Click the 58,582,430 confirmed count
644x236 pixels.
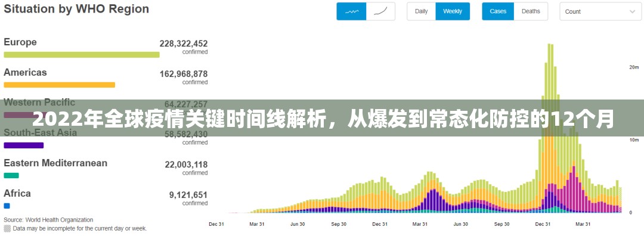pos(185,134)
